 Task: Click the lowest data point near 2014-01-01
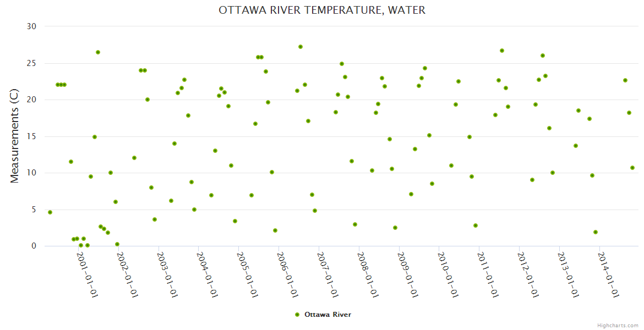click(596, 232)
